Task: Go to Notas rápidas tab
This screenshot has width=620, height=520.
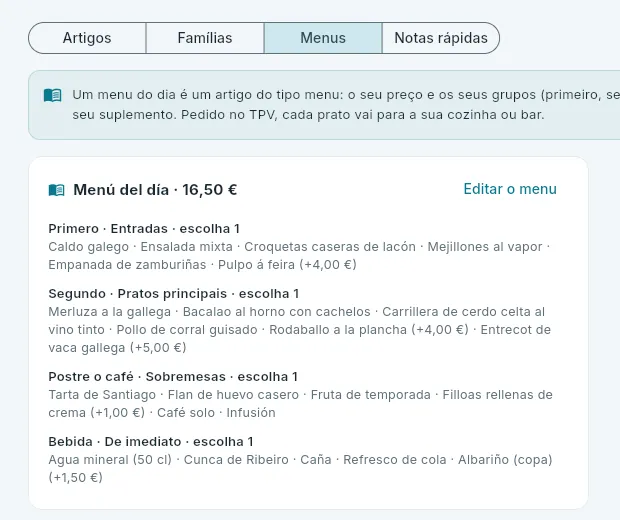Action: pos(441,38)
